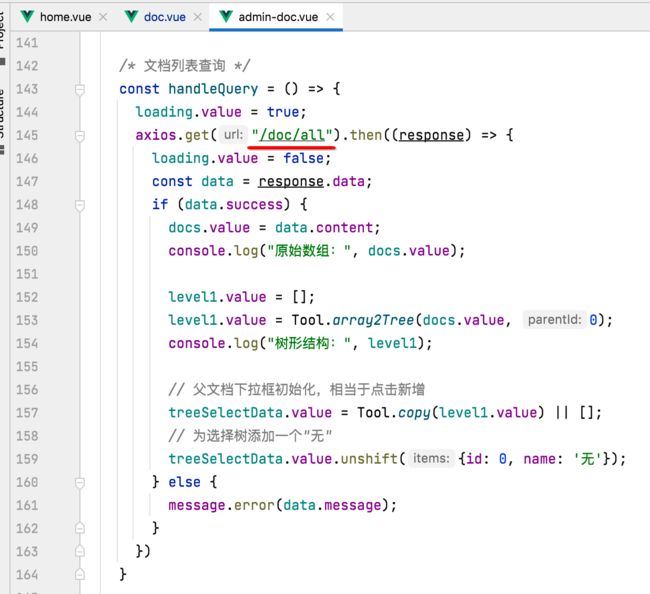Click the "原始数组: " string literal
Screen dimensions: 650x594
click(x=309, y=251)
